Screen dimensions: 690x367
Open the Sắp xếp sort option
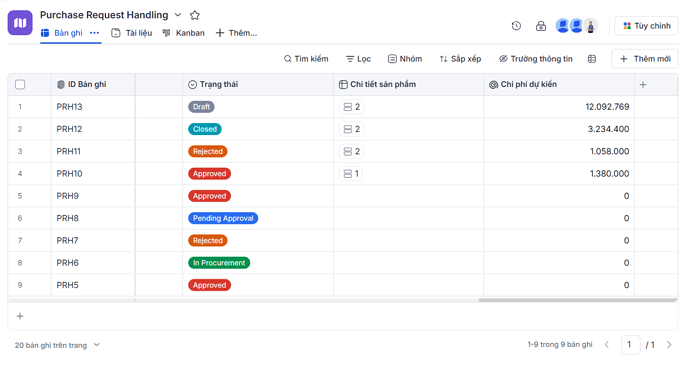pyautogui.click(x=460, y=59)
